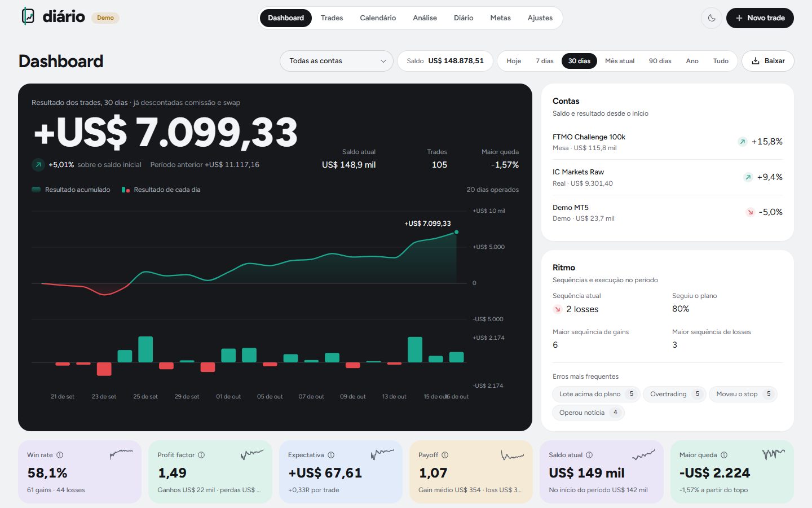Open the IC Markets Raw account row
812x508 pixels.
[x=668, y=177]
